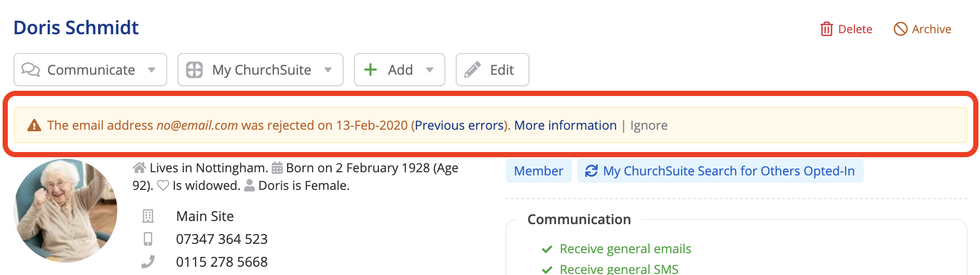Image resolution: width=980 pixels, height=275 pixels.
Task: Click the Delete trash icon
Action: 826,29
